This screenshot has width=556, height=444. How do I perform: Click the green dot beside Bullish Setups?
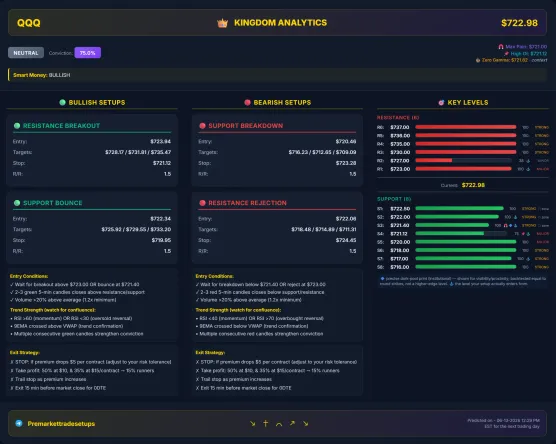pyautogui.click(x=62, y=102)
